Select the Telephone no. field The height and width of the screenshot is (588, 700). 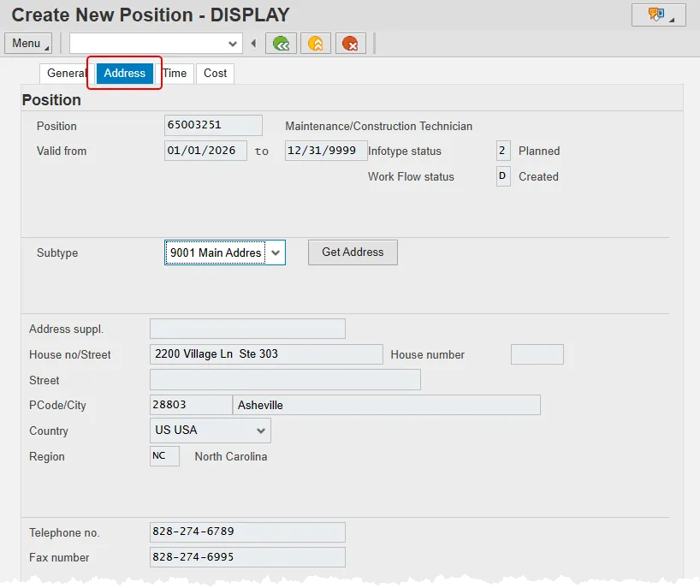[x=247, y=532]
